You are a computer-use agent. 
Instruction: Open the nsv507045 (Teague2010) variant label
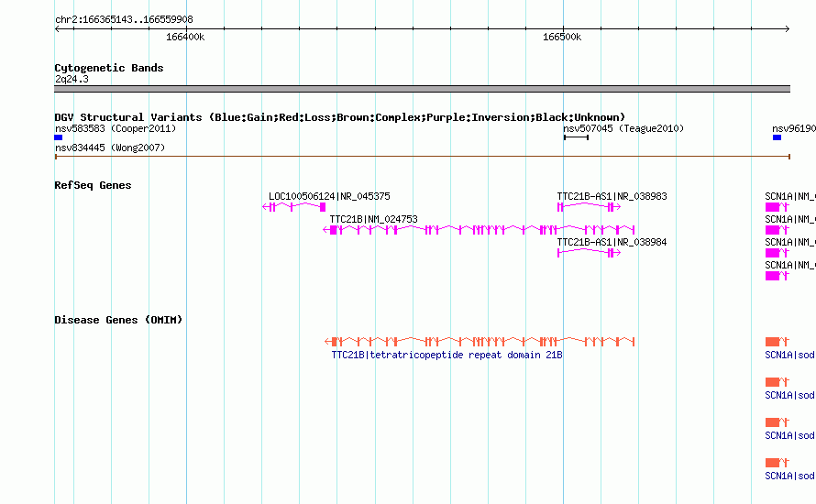623,128
